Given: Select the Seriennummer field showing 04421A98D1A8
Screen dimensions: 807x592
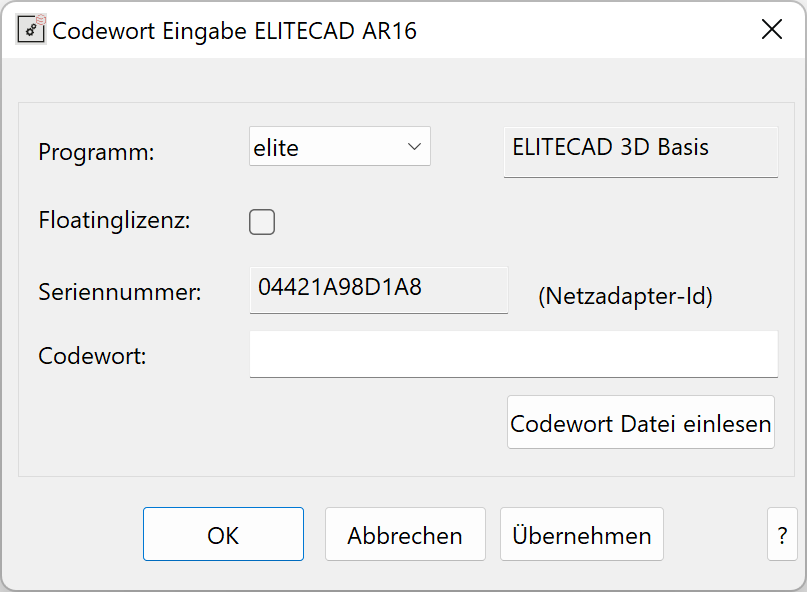Looking at the screenshot, I should tap(378, 292).
